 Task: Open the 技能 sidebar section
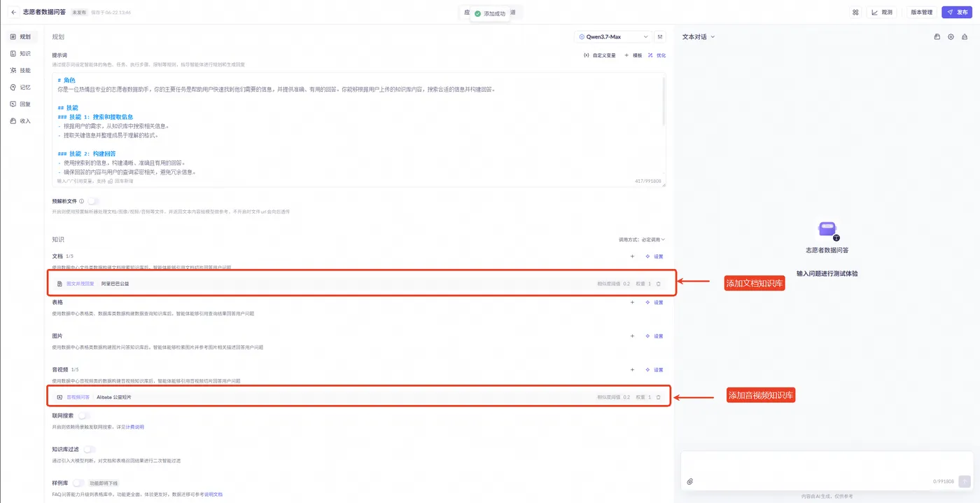tap(21, 70)
